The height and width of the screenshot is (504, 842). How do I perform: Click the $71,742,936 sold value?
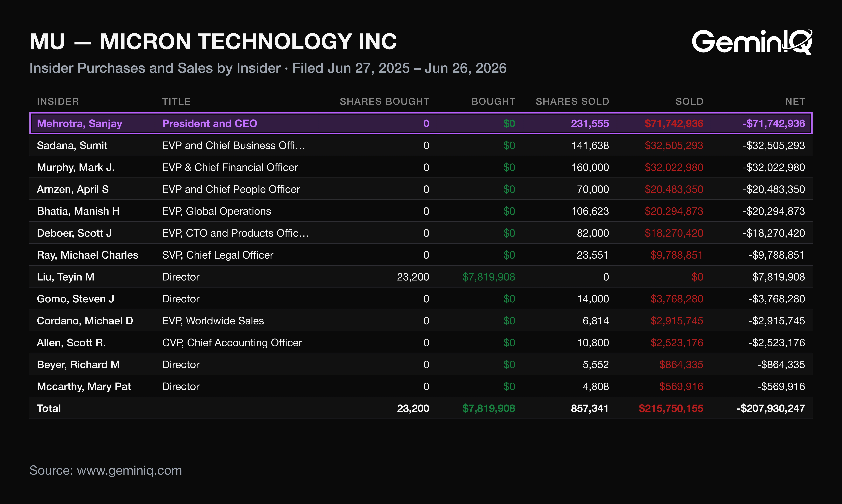pos(674,124)
